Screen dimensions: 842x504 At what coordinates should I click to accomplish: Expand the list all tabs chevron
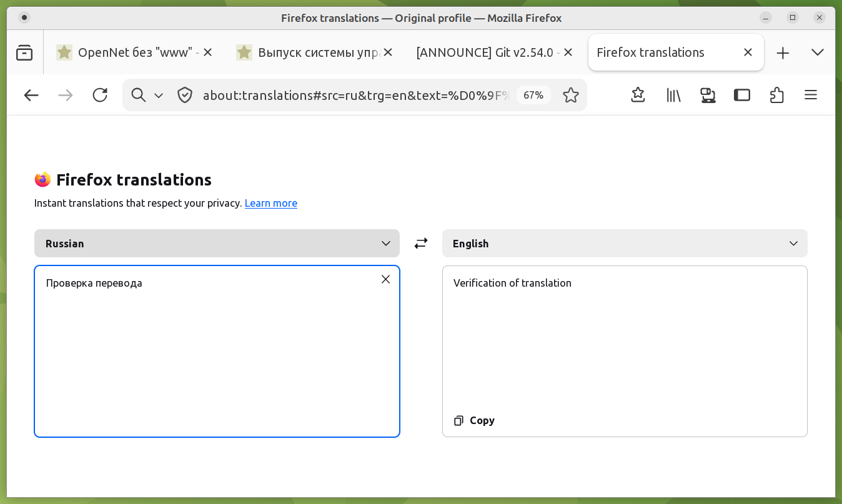[817, 52]
